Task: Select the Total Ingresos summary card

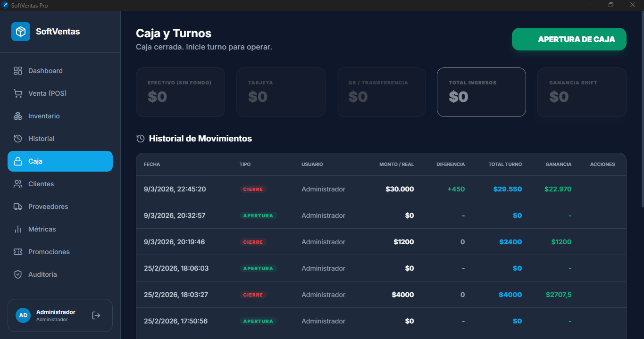Action: 481,92
